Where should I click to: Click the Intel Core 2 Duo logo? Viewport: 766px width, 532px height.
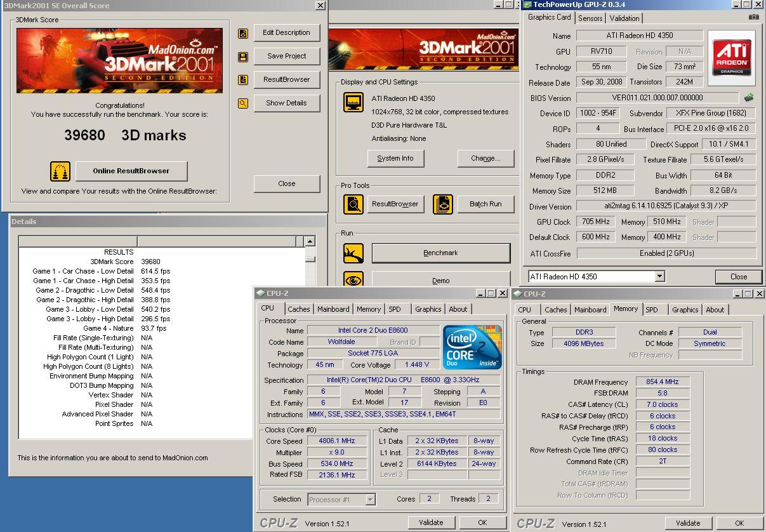click(473, 347)
